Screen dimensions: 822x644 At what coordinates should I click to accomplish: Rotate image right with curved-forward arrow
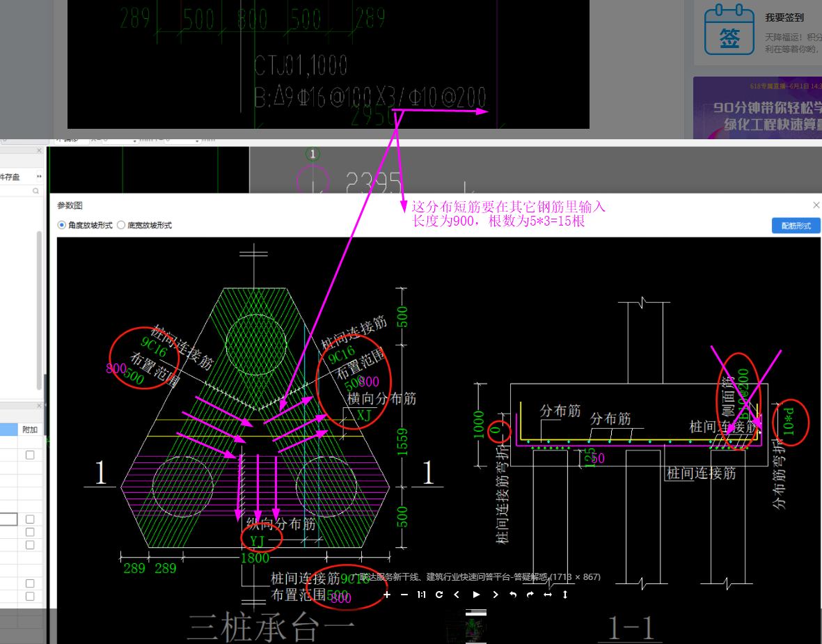coord(530,595)
